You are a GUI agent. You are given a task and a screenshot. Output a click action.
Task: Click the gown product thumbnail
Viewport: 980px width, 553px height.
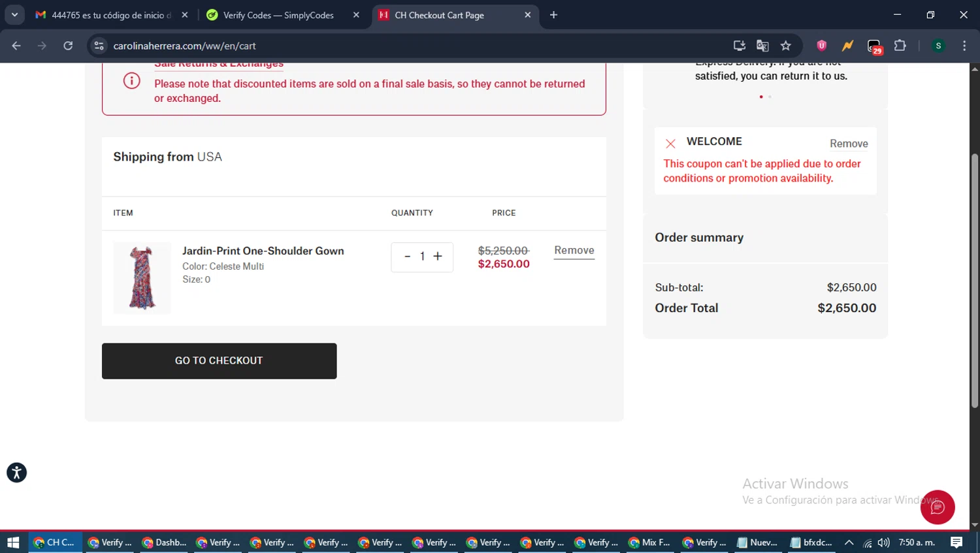[x=142, y=278]
